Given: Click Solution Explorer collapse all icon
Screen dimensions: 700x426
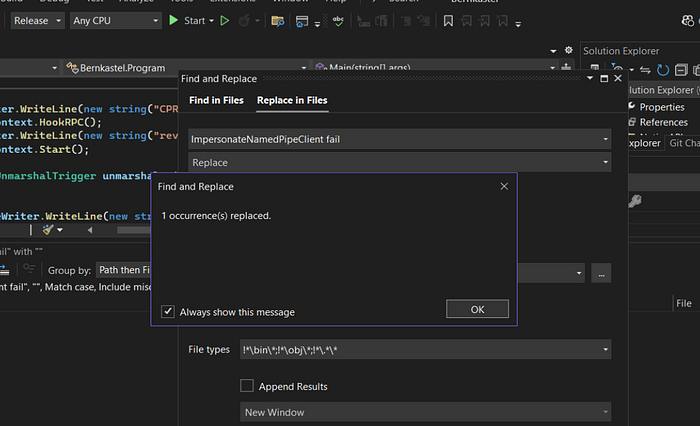Looking at the screenshot, I should point(681,70).
